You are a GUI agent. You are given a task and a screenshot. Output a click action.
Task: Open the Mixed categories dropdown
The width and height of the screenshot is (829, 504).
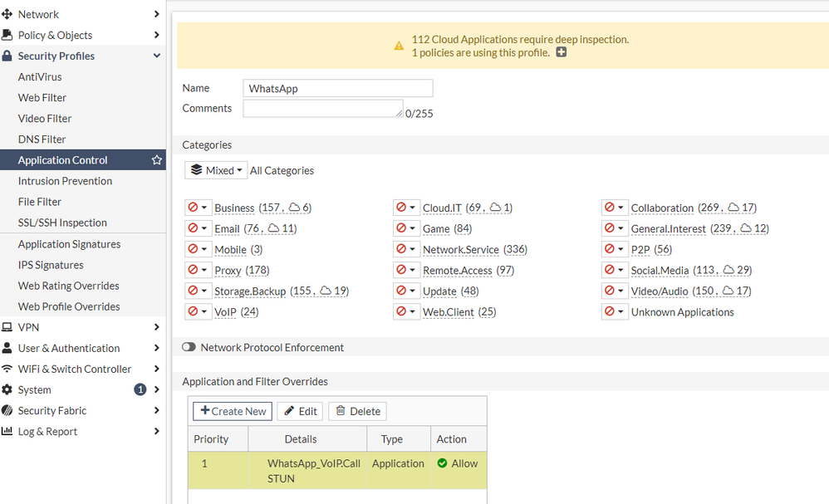point(216,170)
